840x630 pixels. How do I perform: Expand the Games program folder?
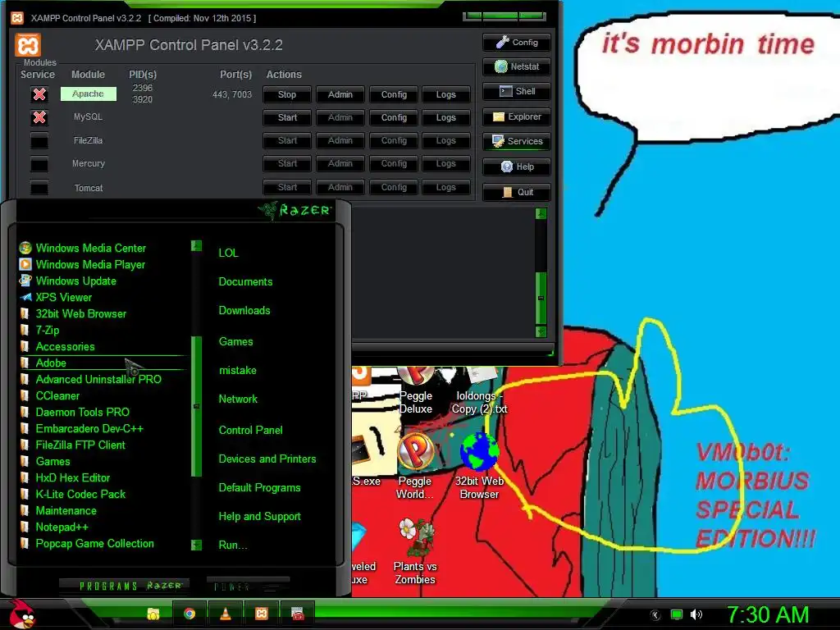[x=52, y=461]
